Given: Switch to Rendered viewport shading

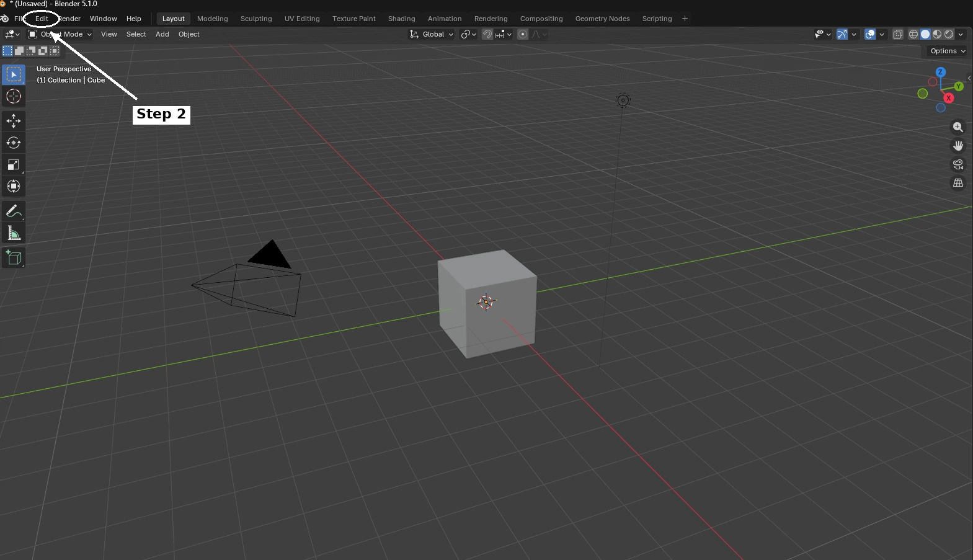Looking at the screenshot, I should click(x=949, y=34).
